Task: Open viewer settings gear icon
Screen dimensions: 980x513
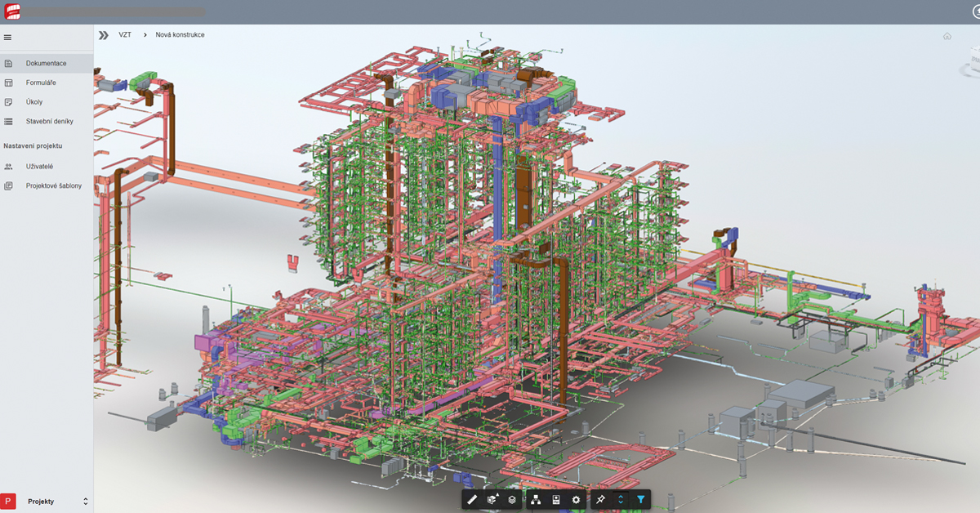Action: click(576, 499)
